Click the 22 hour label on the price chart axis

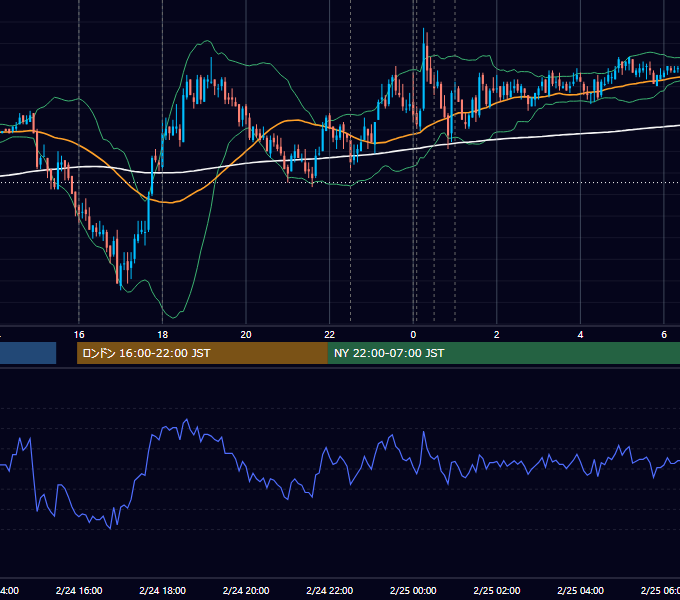coord(330,335)
